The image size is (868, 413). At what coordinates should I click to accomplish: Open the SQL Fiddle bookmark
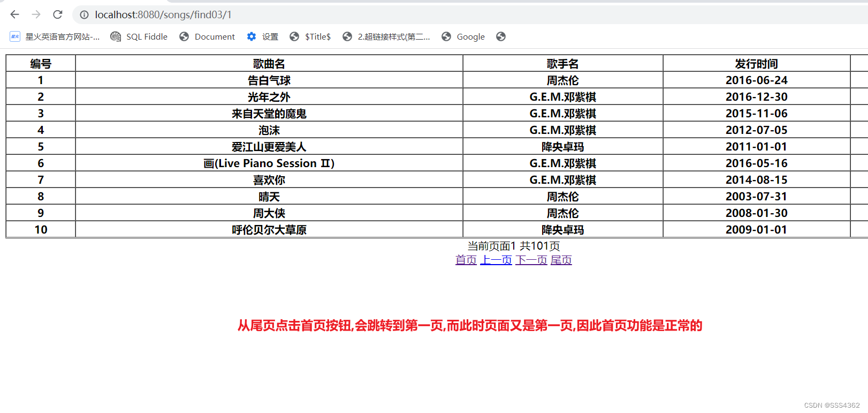(139, 36)
